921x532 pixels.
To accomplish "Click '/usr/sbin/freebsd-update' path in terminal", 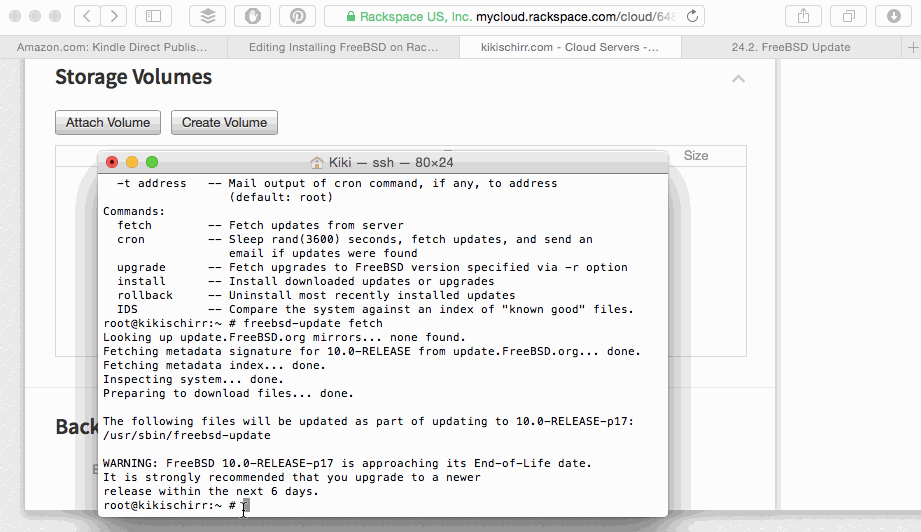I will tap(187, 436).
